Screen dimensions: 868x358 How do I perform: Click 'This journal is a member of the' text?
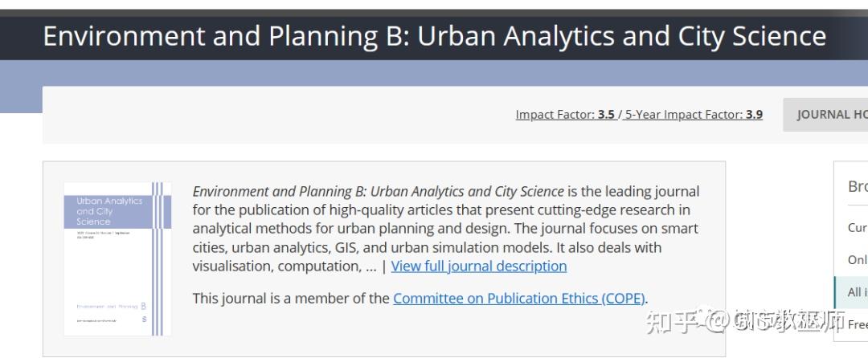click(x=290, y=298)
